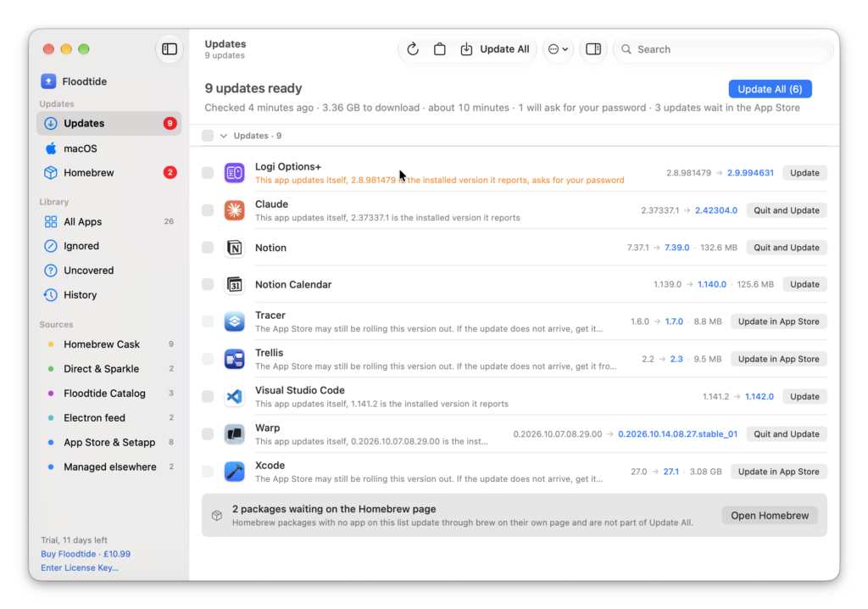
Task: Click Warp's new version 0.2026.10.14.08.27.stable_01
Action: [x=677, y=434]
